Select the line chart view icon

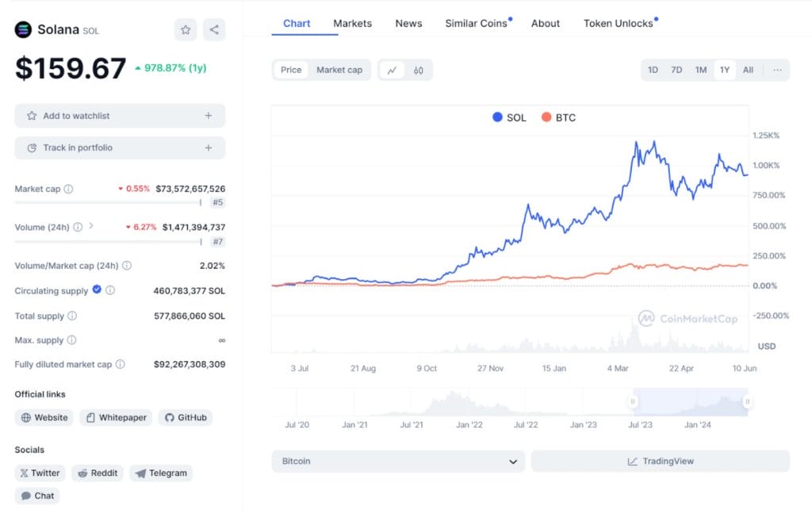pyautogui.click(x=392, y=70)
